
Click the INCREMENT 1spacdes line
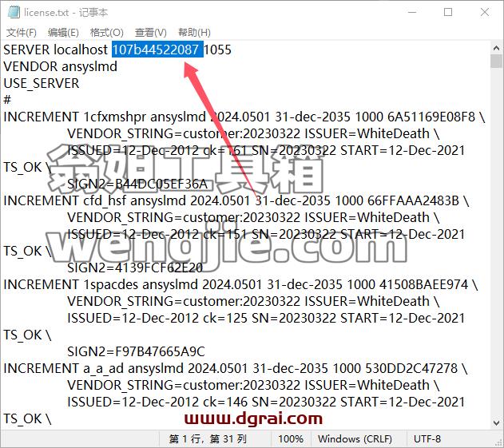(x=240, y=284)
